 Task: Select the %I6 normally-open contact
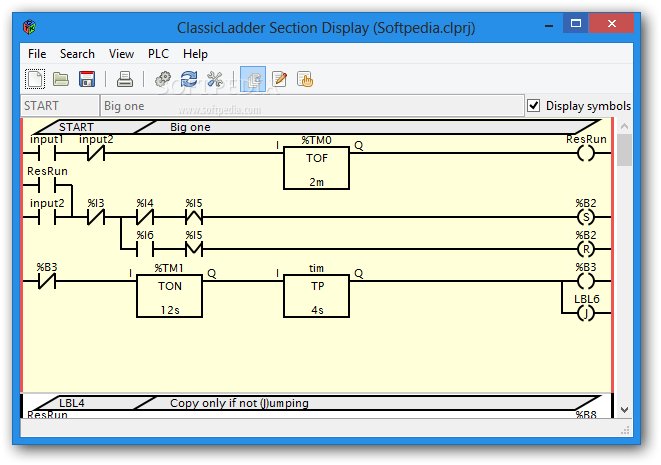point(145,250)
